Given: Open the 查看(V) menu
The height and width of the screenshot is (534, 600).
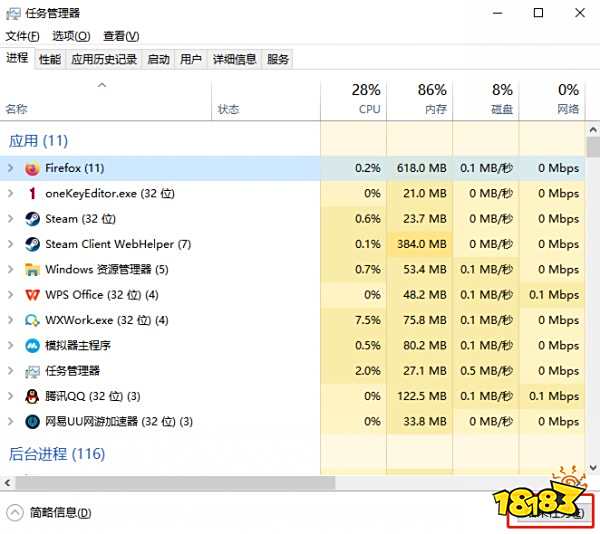Looking at the screenshot, I should pyautogui.click(x=121, y=36).
